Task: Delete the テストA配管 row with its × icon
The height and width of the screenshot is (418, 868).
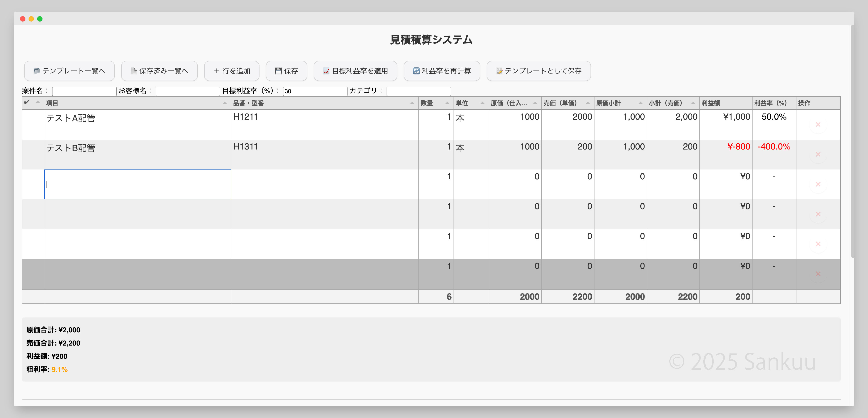Action: coord(818,125)
